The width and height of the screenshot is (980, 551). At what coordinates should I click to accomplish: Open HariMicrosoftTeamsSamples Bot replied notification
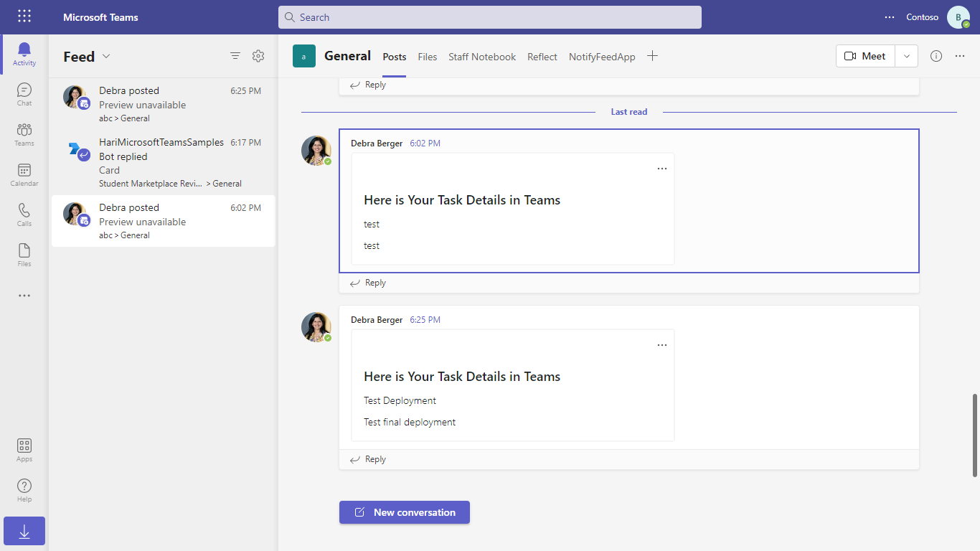163,163
